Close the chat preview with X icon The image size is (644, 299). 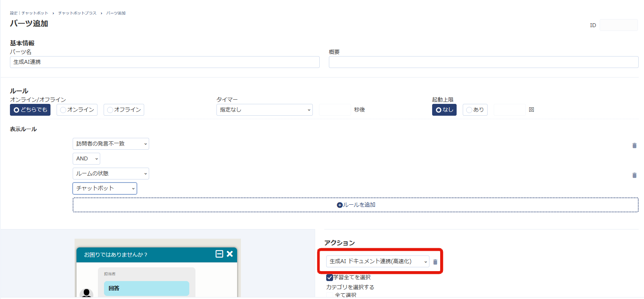tap(230, 254)
